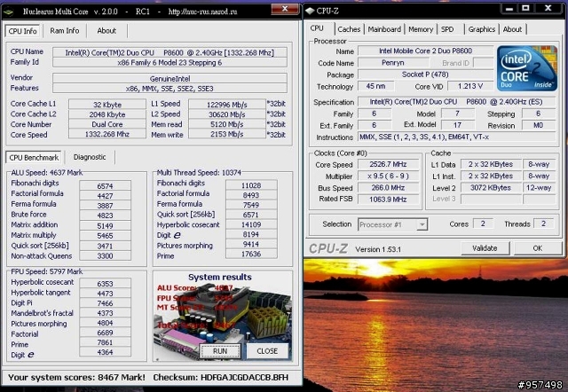The image size is (568, 392).
Task: Click the FPU Prime score 7861
Action: [x=105, y=342]
